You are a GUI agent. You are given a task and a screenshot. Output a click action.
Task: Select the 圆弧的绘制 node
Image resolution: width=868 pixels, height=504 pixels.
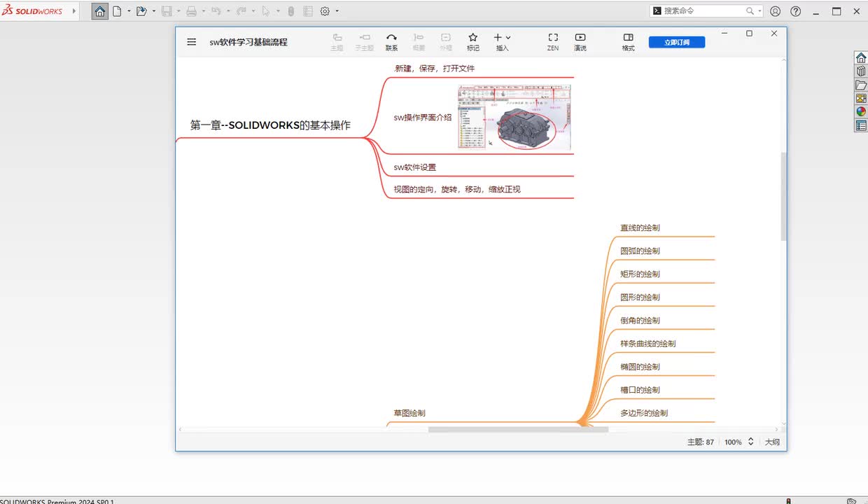coord(640,251)
